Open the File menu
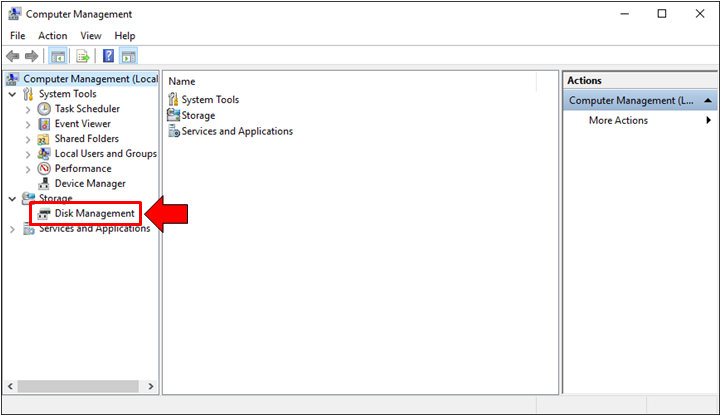The width and height of the screenshot is (721, 416). tap(18, 36)
